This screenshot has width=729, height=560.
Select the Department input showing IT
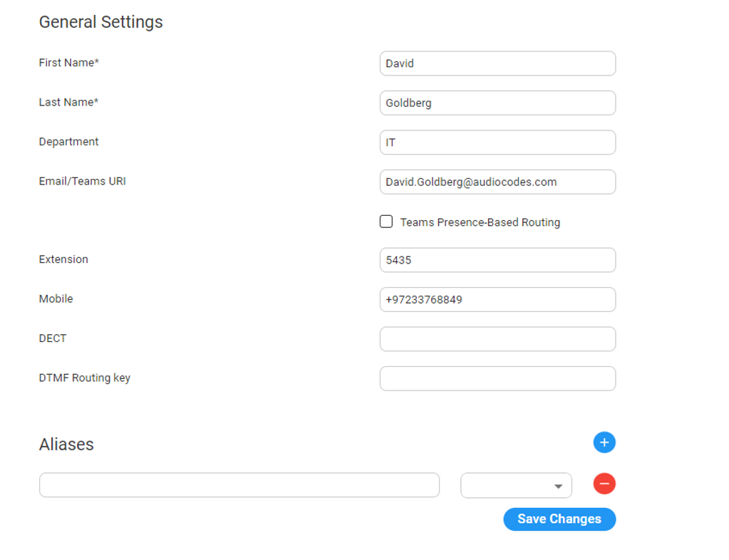[x=497, y=142]
